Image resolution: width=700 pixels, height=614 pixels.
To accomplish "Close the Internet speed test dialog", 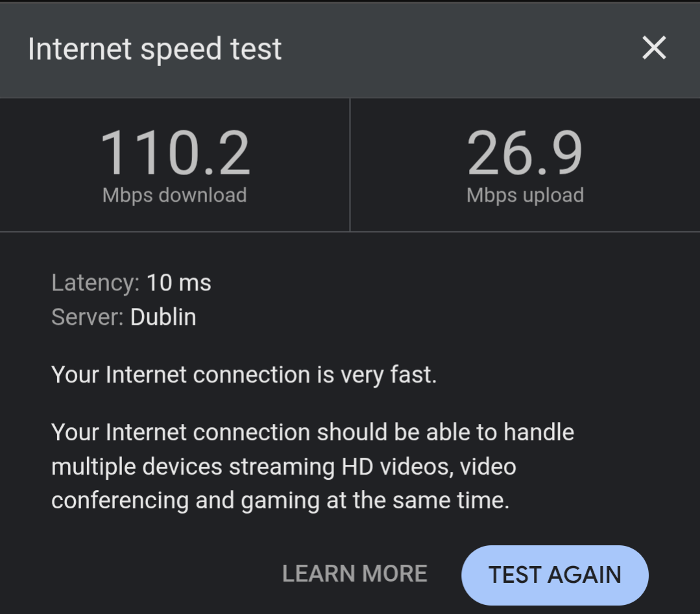I will tap(653, 48).
